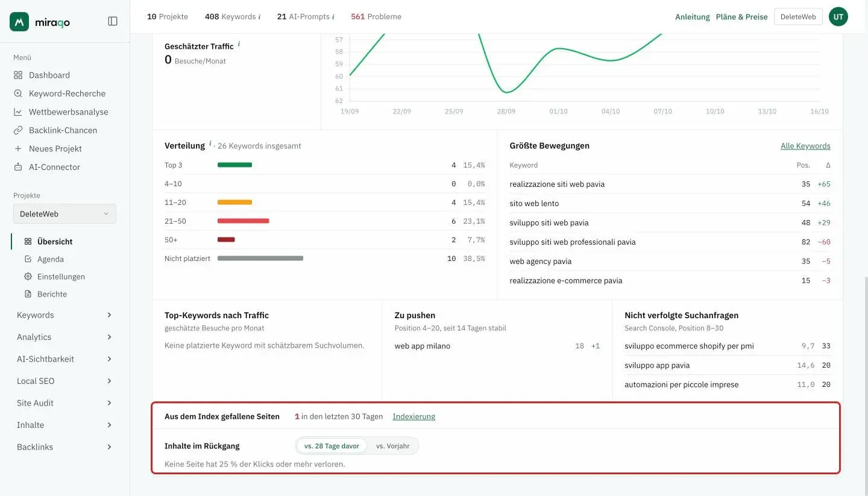Click the gray Nicht platziert bar
The width and height of the screenshot is (868, 496).
click(260, 259)
